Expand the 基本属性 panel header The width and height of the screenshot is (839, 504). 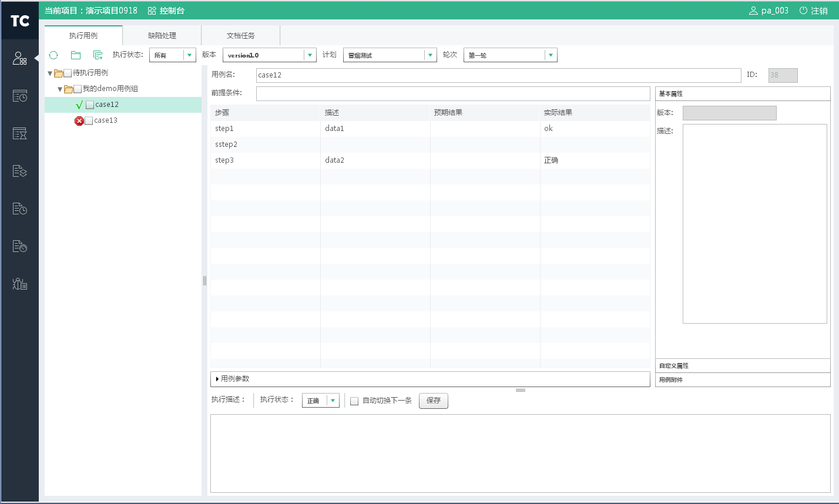click(743, 93)
